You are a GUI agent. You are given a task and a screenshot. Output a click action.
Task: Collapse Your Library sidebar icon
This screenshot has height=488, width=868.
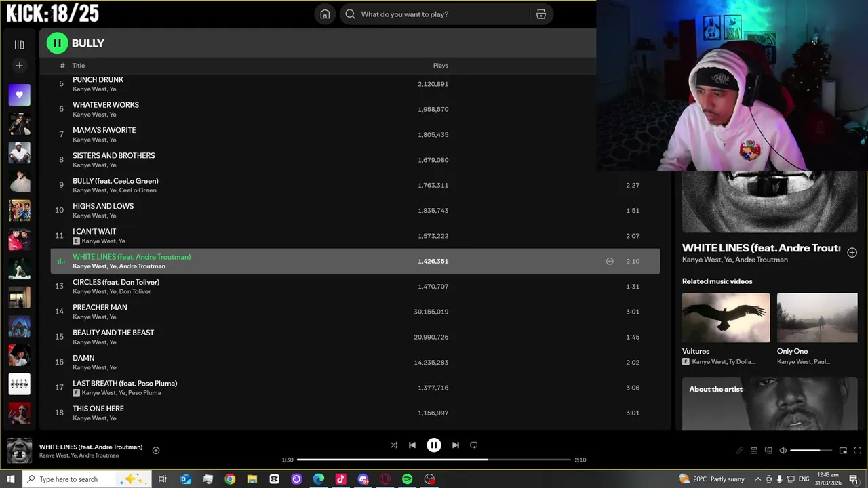point(19,45)
